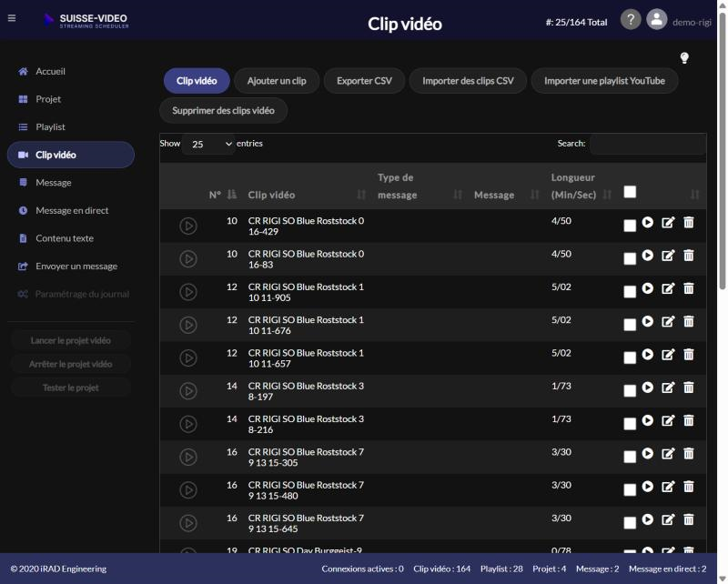
Task: Click the page vertical scrollbar
Action: tap(722, 151)
